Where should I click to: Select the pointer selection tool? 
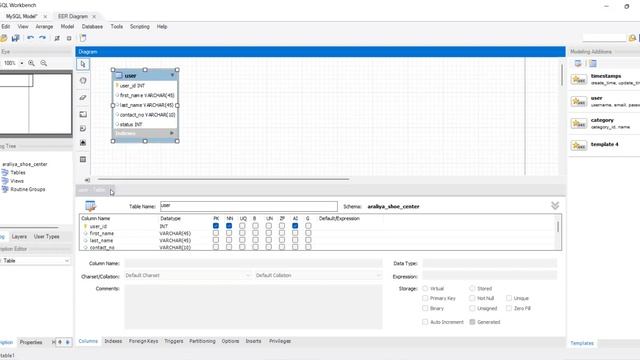point(83,64)
